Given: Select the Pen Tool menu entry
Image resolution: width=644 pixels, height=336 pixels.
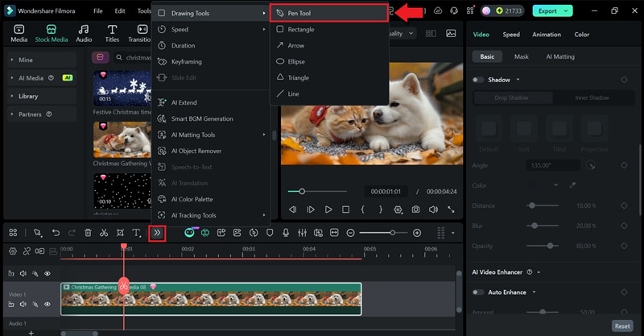Looking at the screenshot, I should pos(329,13).
